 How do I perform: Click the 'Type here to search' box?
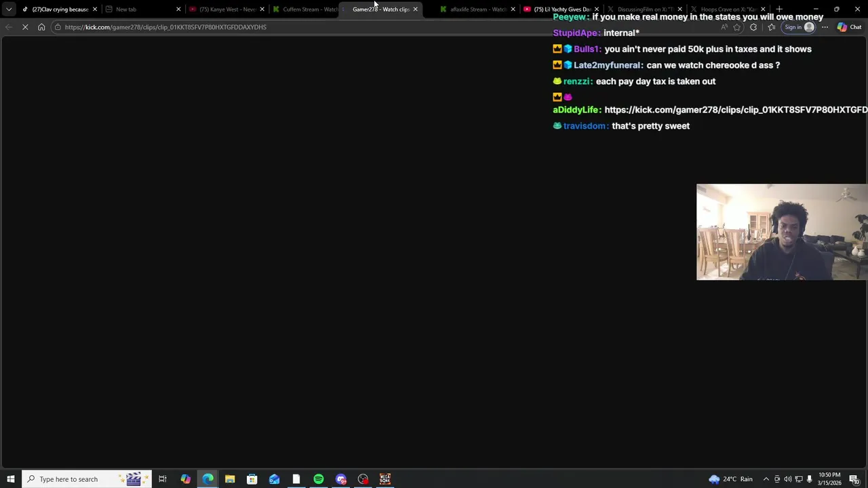[x=87, y=479]
